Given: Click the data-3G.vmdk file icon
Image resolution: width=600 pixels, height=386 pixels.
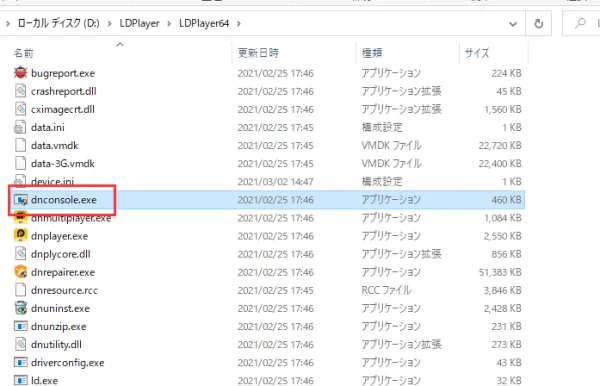Looking at the screenshot, I should click(20, 163).
